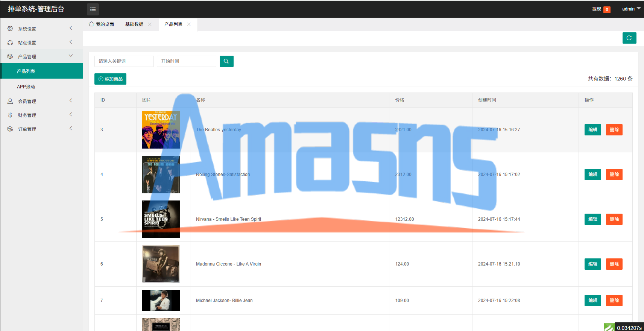Viewport: 644px width, 331px height.
Task: Click the 添加商品 button
Action: tap(110, 79)
